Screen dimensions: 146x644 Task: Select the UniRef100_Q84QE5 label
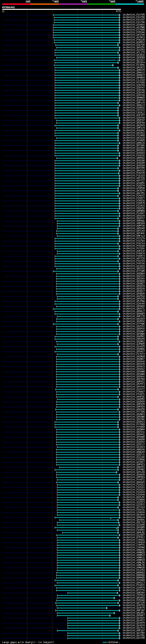[x=134, y=314]
